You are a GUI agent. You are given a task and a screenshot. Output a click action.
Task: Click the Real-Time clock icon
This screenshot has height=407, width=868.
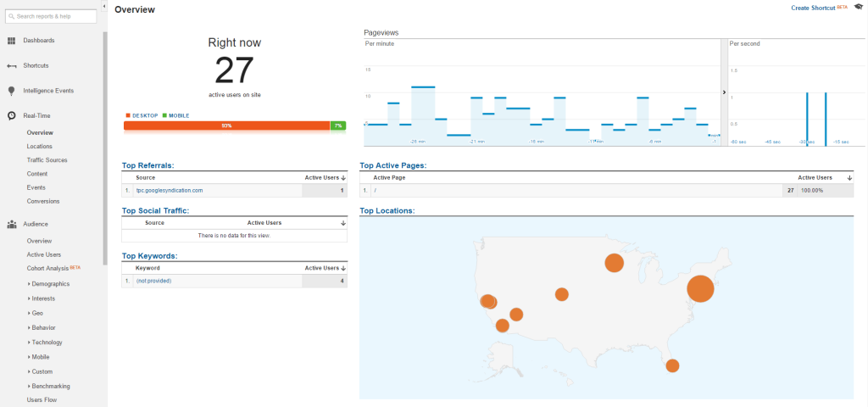pyautogui.click(x=11, y=115)
